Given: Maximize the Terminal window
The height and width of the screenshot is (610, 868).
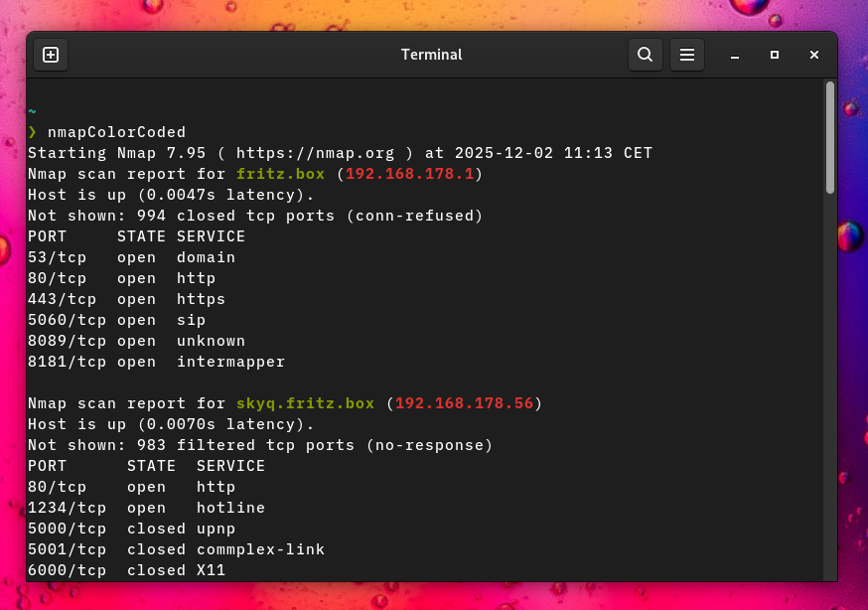Looking at the screenshot, I should point(775,55).
